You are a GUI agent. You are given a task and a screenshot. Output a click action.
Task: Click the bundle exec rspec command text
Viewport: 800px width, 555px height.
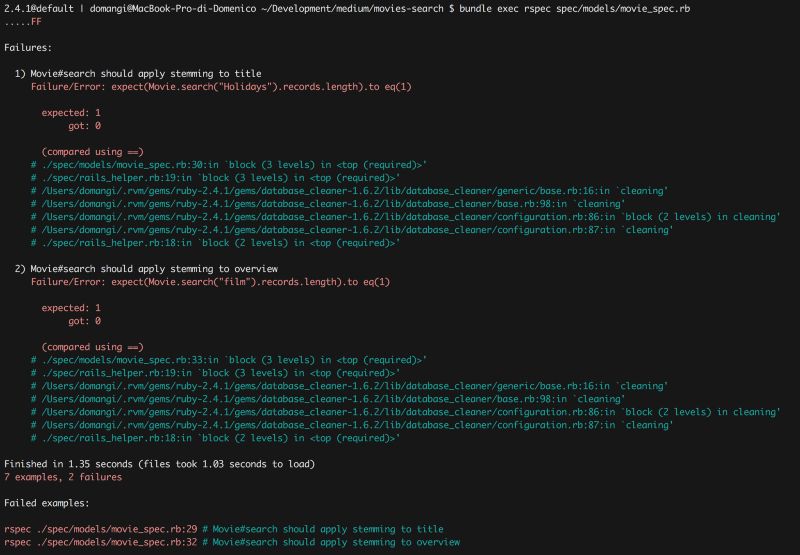[574, 9]
